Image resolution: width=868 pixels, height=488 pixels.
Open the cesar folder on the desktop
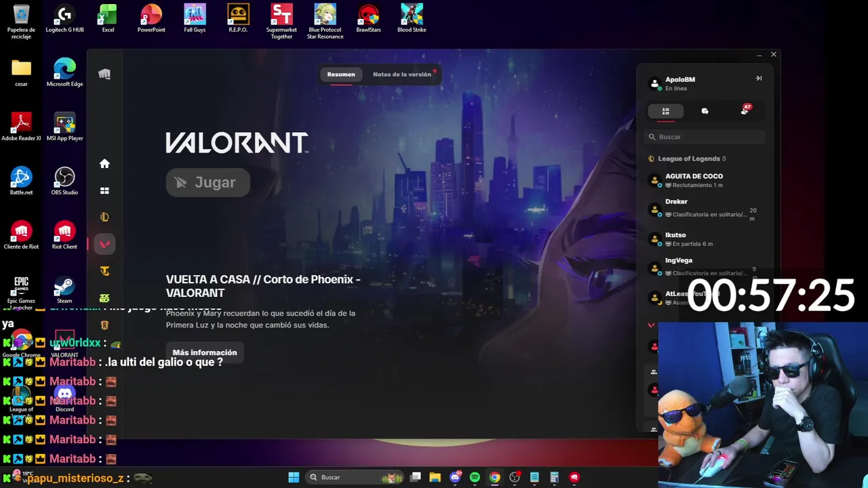(x=21, y=73)
